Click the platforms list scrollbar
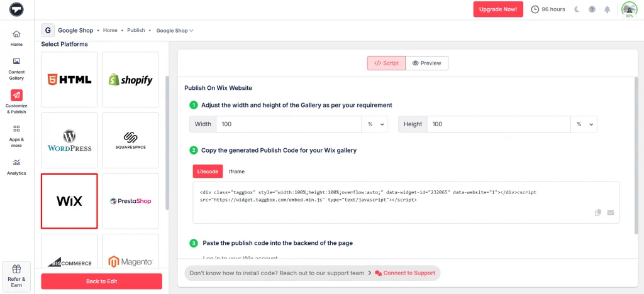This screenshot has height=294, width=644. click(x=167, y=143)
